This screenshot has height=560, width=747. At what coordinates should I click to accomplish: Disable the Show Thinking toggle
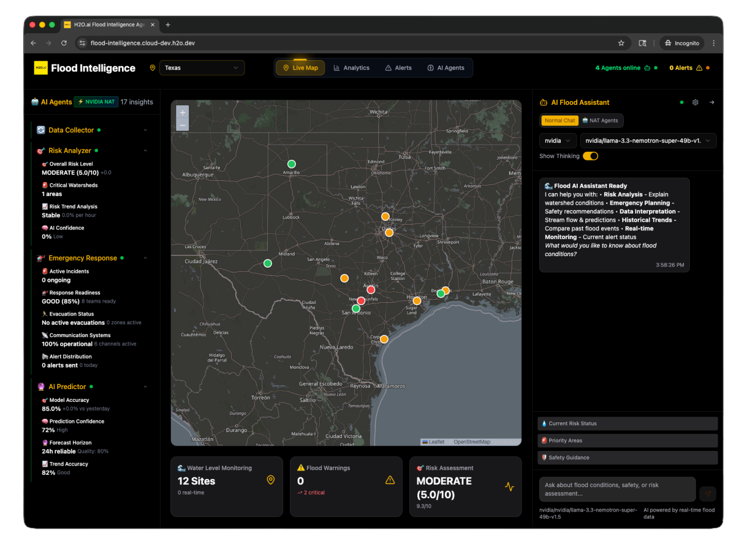coord(590,156)
